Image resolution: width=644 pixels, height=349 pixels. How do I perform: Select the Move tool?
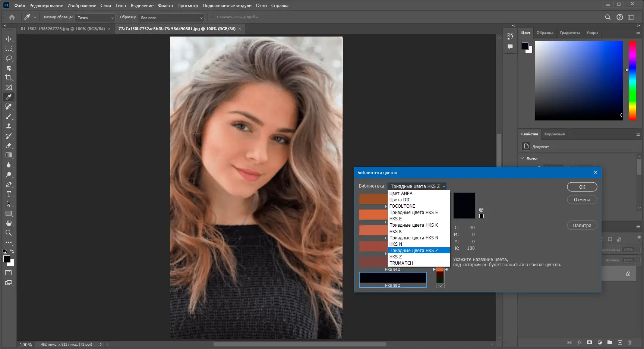[x=9, y=39]
